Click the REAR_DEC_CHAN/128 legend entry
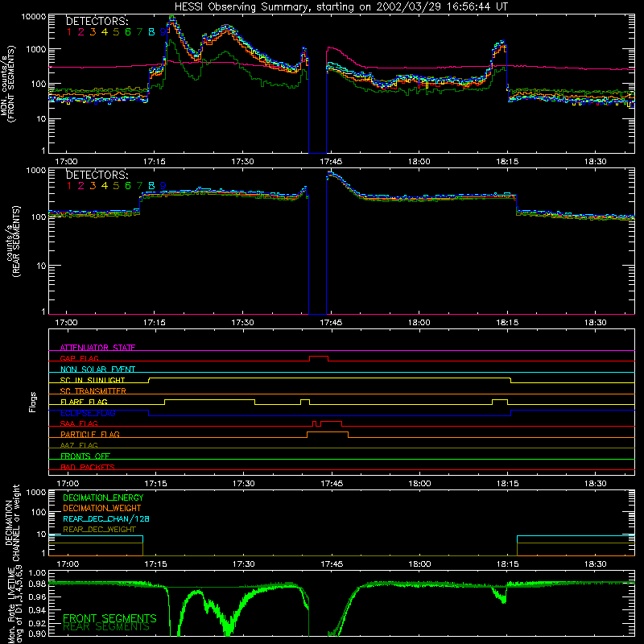The width and height of the screenshot is (644, 644). [x=106, y=518]
